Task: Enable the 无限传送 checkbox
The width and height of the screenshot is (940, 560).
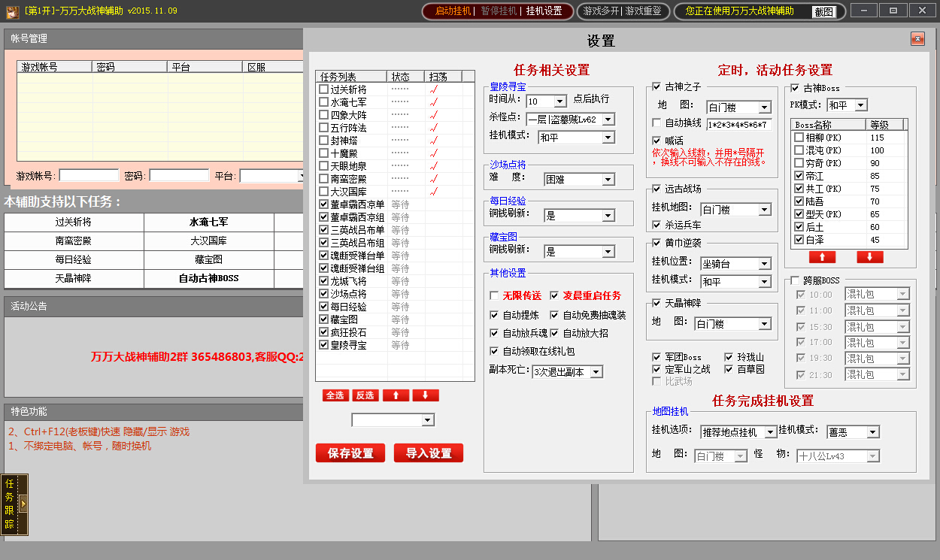Action: [494, 295]
